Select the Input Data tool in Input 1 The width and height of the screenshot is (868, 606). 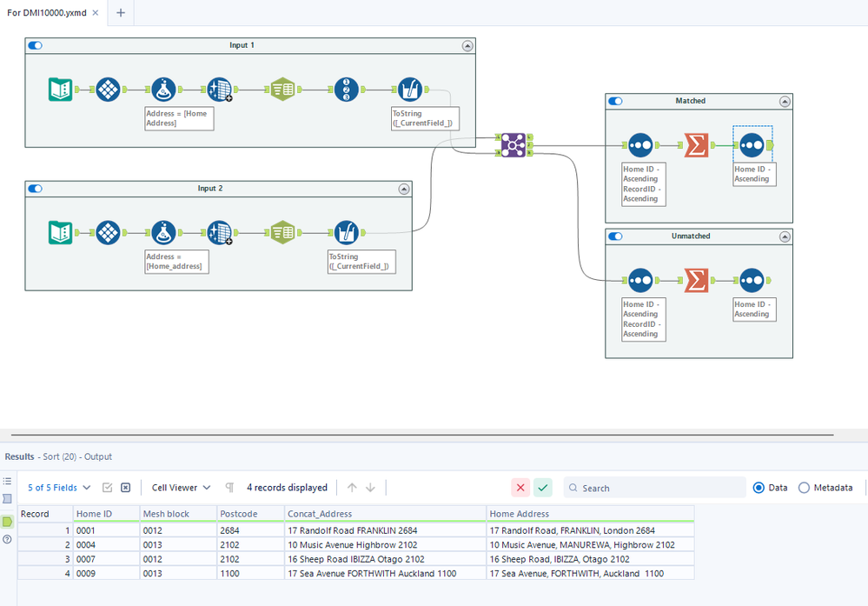click(x=60, y=90)
